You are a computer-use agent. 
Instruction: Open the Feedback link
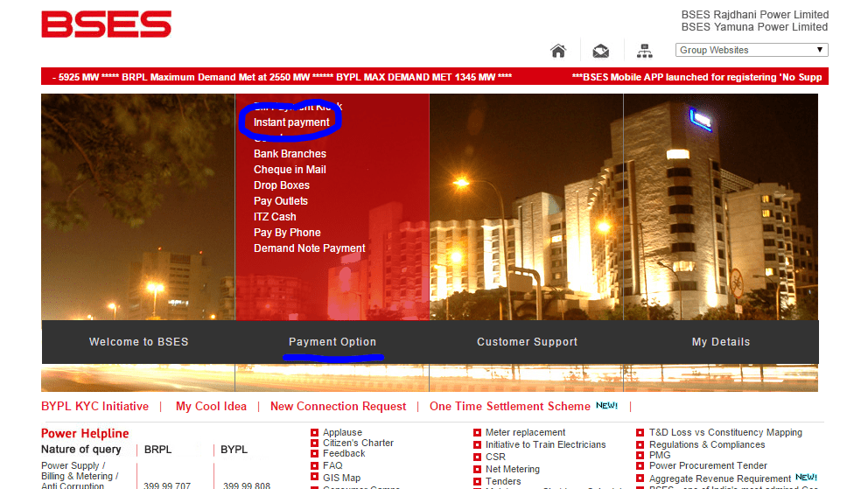pyautogui.click(x=344, y=454)
